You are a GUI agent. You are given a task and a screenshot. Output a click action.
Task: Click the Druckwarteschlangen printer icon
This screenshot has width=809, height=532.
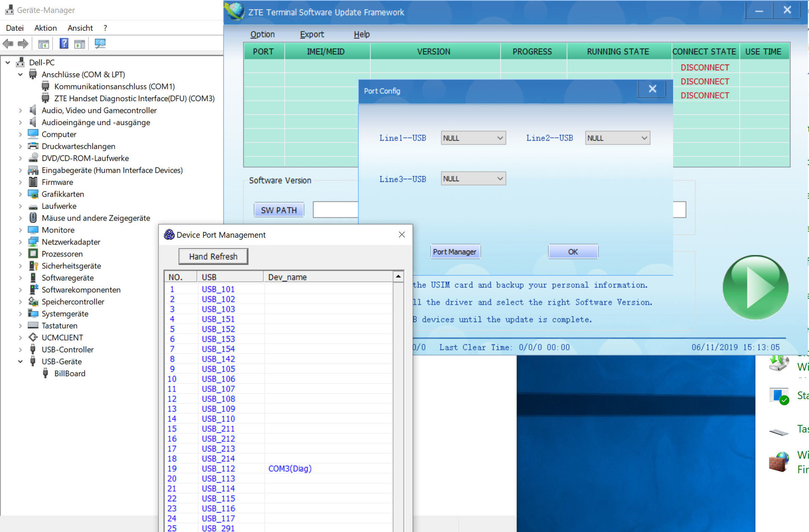[33, 146]
